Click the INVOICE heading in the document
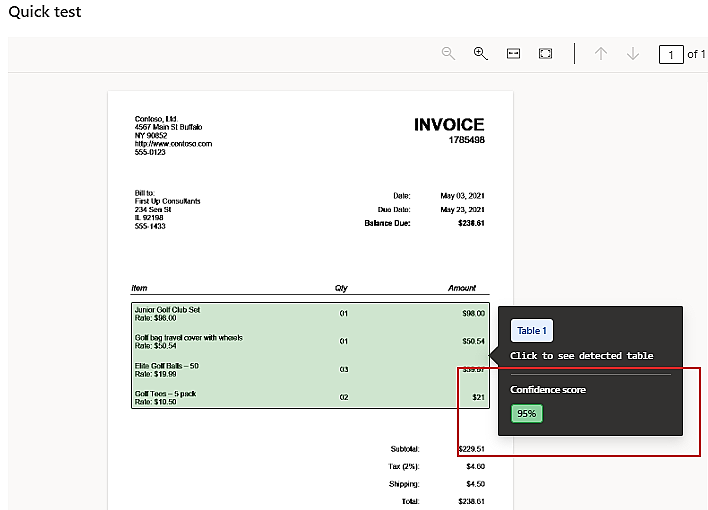Viewport: 708px width, 510px height. pyautogui.click(x=448, y=125)
